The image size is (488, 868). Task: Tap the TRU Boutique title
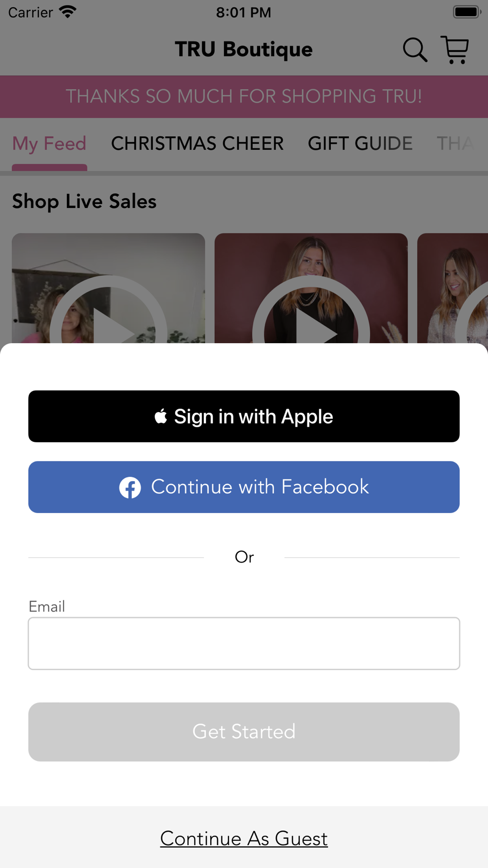pos(244,49)
